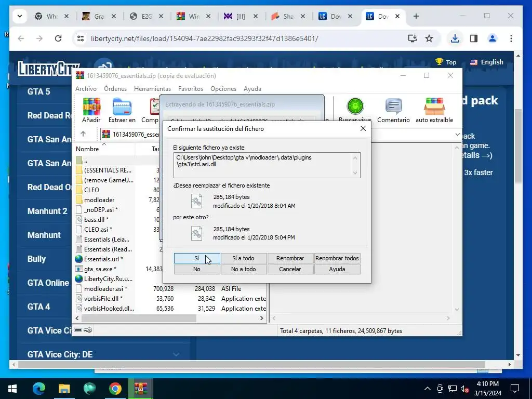Click the browser reload button
Viewport: 532px width, 399px height.
tap(58, 38)
